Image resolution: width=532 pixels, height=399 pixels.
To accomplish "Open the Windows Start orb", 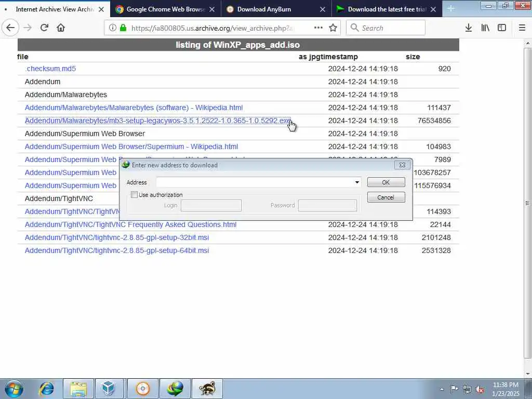I will point(14,389).
